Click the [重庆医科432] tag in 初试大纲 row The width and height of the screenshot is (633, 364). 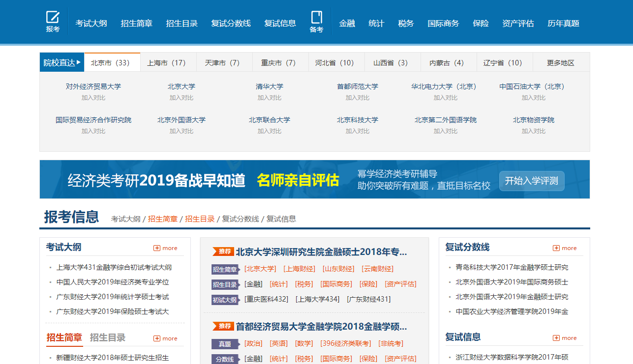[266, 299]
